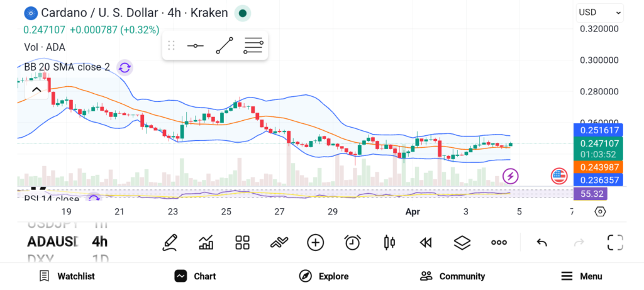Collapse the indicator legend with the chevron

pos(36,90)
